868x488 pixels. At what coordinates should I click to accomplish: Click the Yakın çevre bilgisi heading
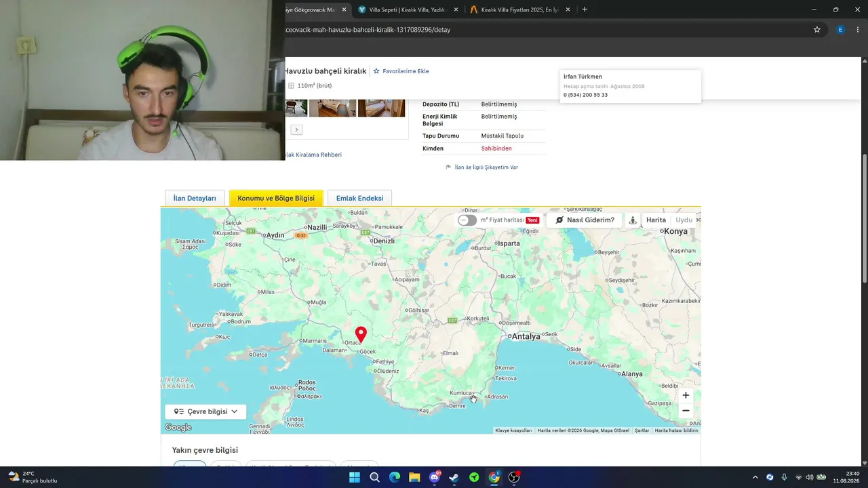coord(205,450)
